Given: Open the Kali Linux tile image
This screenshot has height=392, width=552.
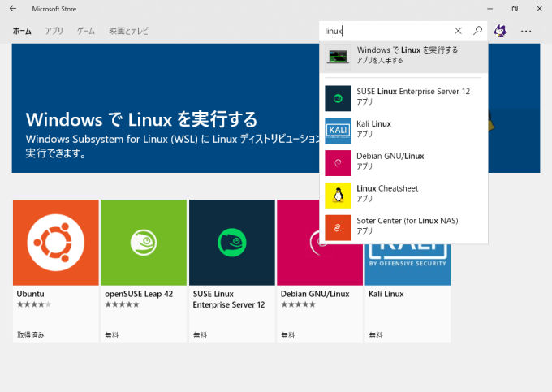Looking at the screenshot, I should 408,264.
